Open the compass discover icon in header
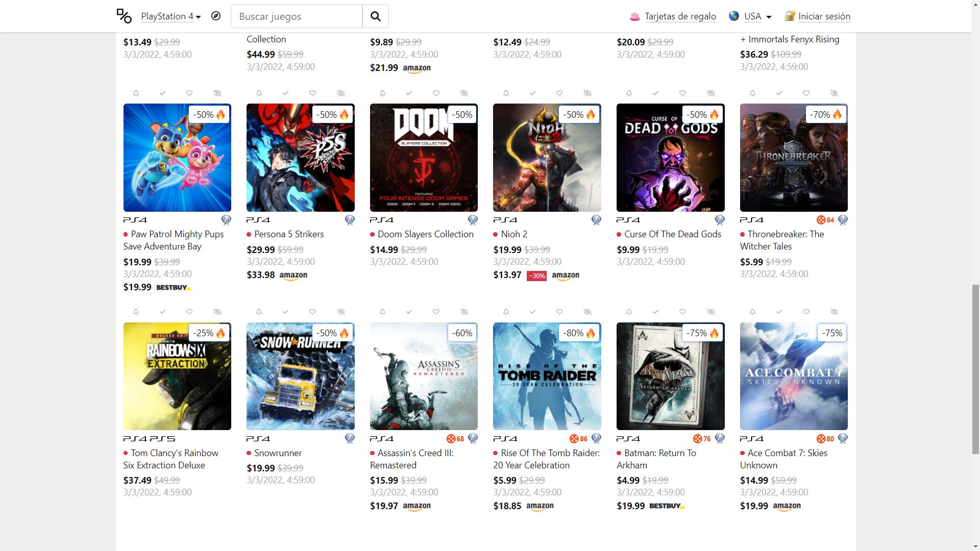This screenshot has width=980, height=551. pyautogui.click(x=216, y=16)
